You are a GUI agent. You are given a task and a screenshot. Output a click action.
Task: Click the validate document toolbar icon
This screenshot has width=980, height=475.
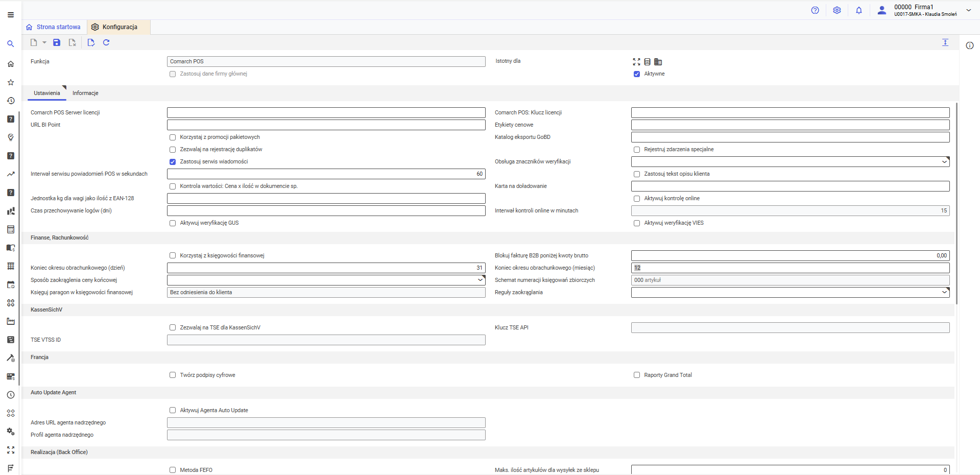pos(91,42)
